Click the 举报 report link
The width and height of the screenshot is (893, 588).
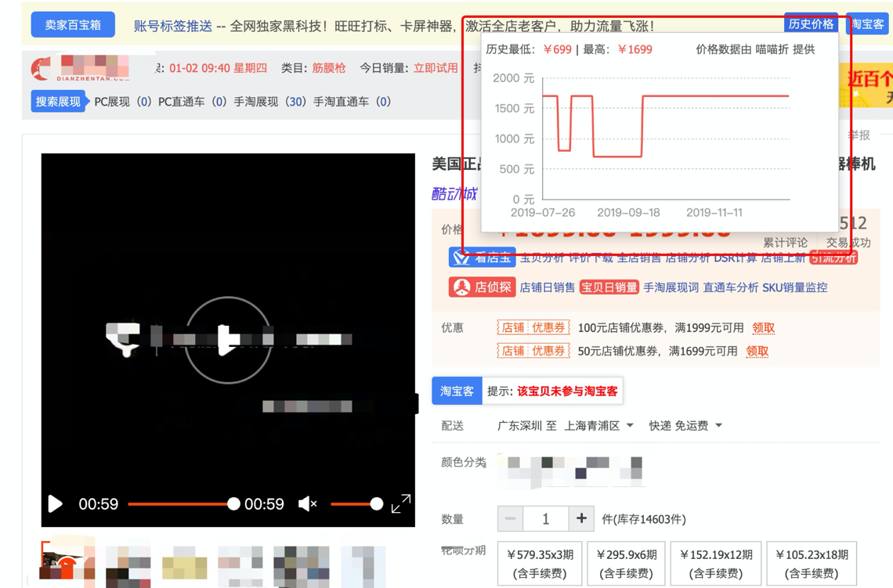[860, 135]
